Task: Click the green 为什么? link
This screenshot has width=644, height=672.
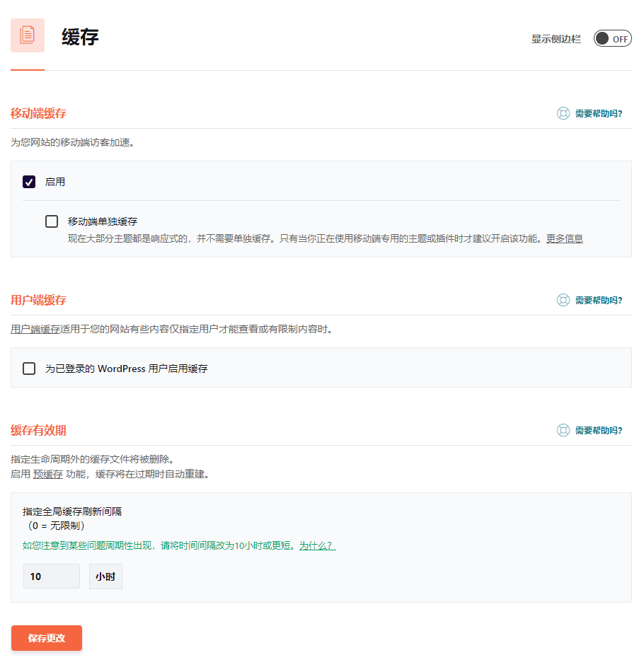Action: (x=316, y=545)
